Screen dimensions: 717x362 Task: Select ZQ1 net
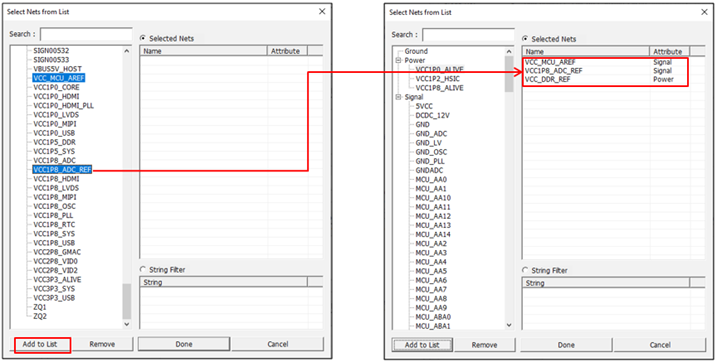tap(40, 307)
